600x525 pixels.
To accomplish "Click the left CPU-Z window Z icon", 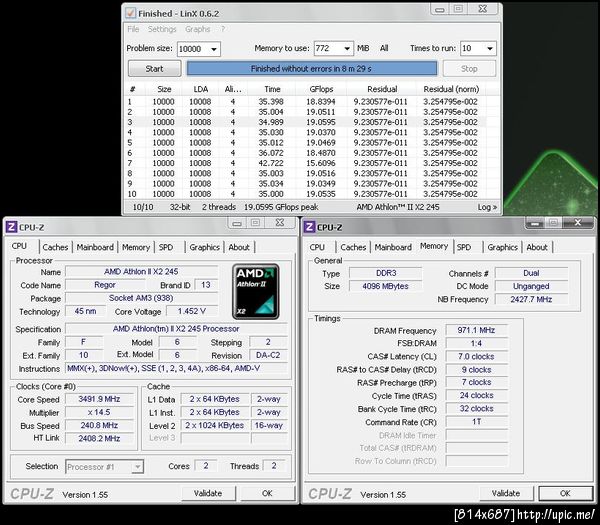I will point(11,227).
